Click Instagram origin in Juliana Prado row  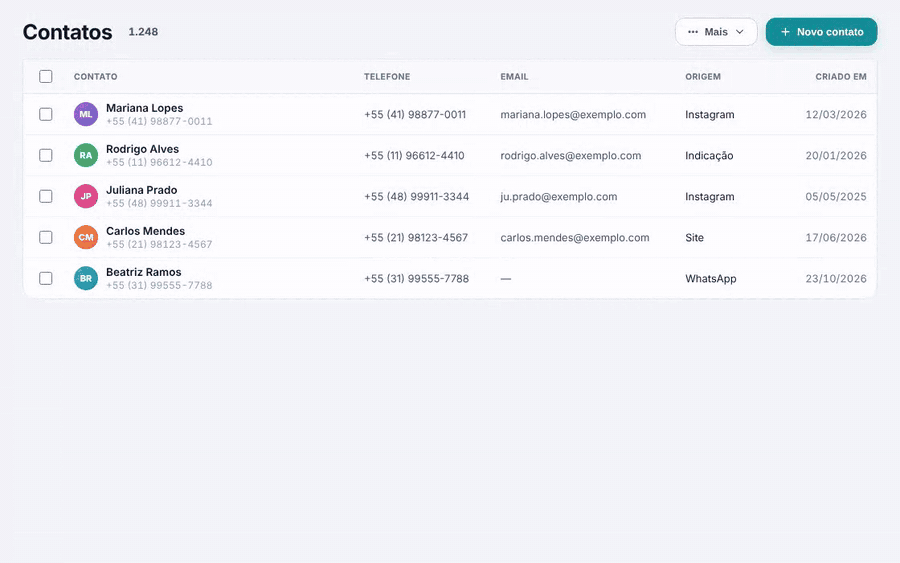710,197
